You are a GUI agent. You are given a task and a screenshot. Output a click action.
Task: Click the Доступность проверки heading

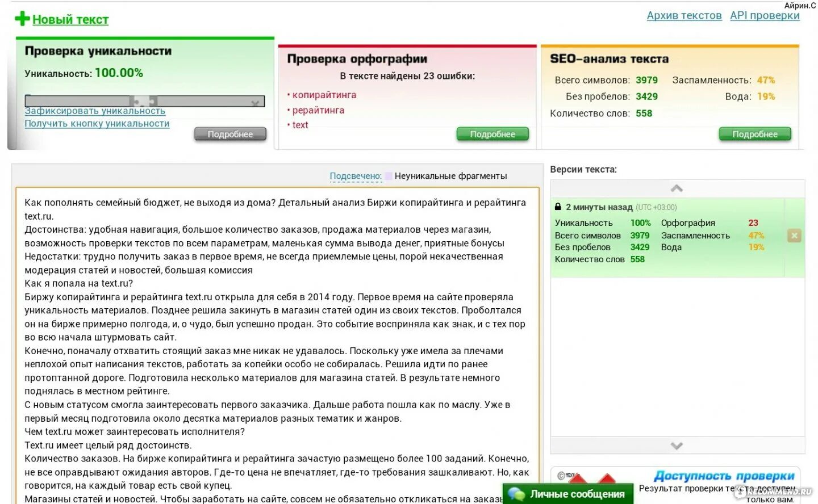[724, 476]
